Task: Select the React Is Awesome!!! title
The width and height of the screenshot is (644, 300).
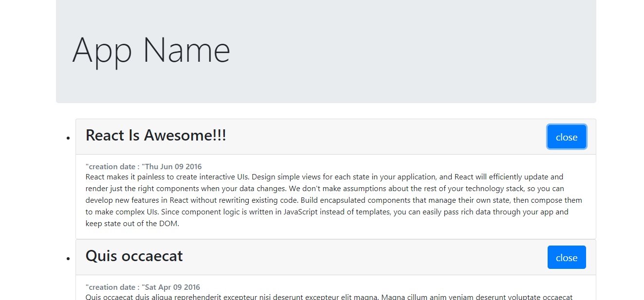Action: point(156,136)
